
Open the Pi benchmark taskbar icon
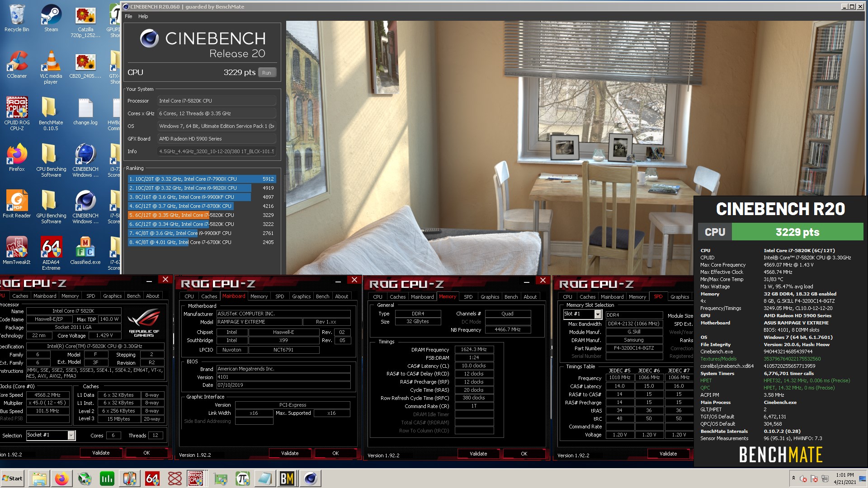[243, 479]
